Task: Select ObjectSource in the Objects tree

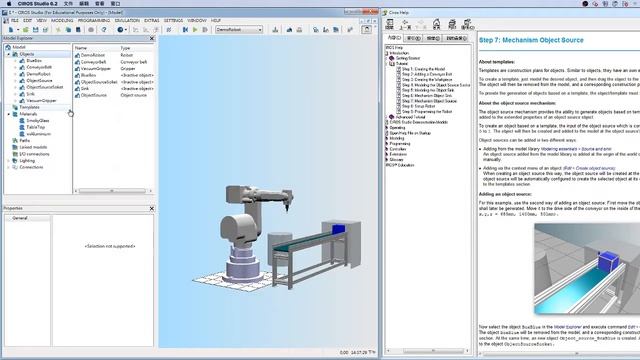Action: pos(39,81)
